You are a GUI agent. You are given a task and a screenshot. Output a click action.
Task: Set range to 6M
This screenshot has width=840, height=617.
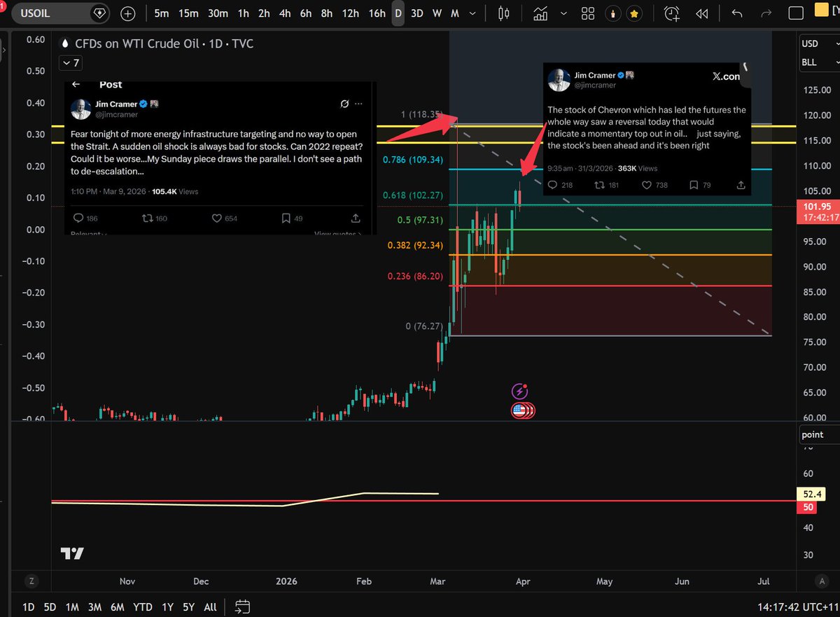116,606
